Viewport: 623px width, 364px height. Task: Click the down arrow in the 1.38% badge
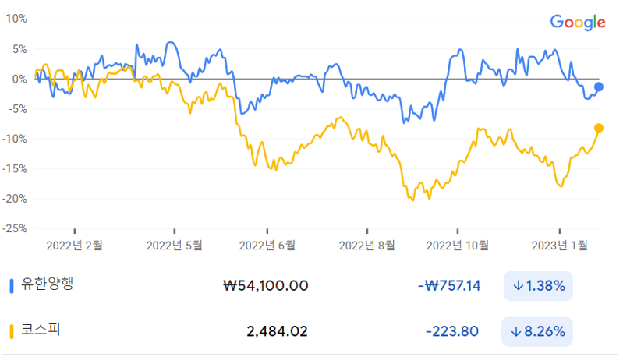(x=518, y=286)
